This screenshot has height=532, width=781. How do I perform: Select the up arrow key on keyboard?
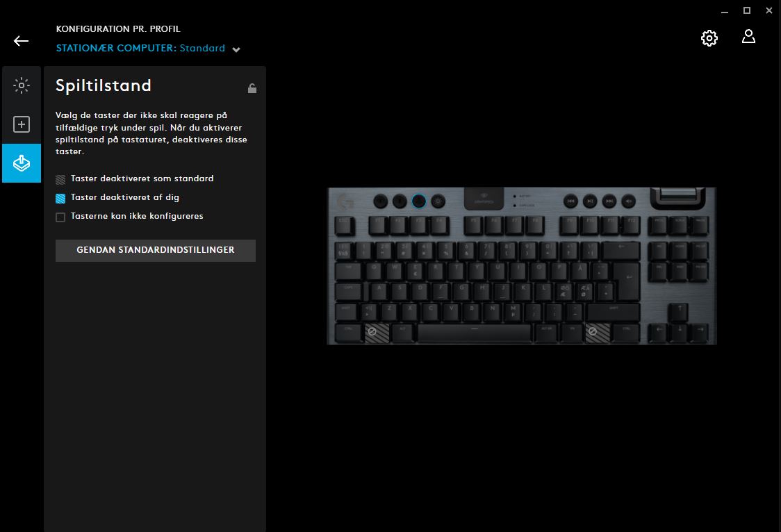(679, 312)
